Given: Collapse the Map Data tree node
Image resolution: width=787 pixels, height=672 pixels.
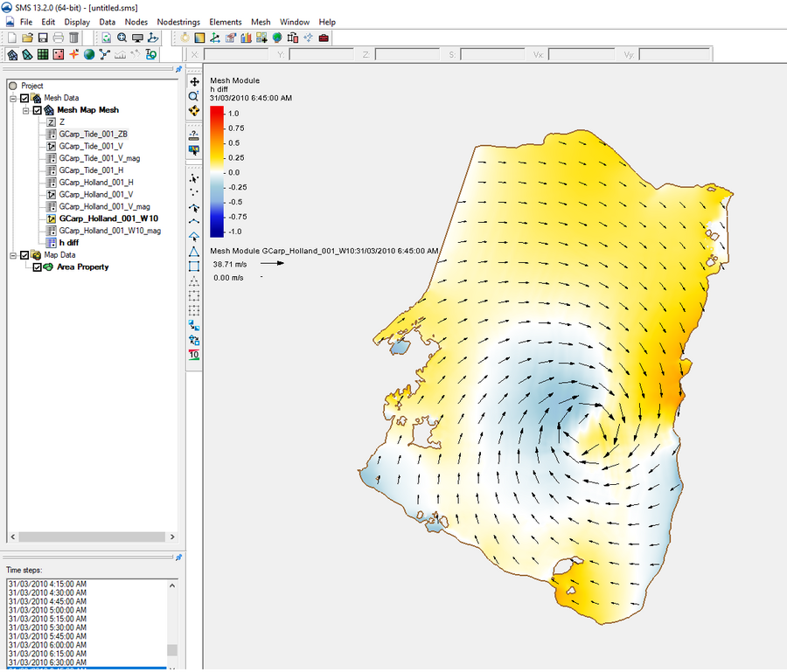Looking at the screenshot, I should [13, 255].
